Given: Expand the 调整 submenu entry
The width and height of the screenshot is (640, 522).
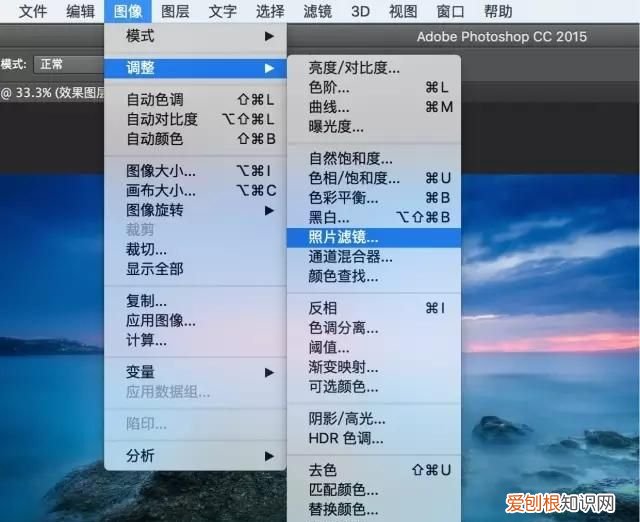Looking at the screenshot, I should (196, 68).
